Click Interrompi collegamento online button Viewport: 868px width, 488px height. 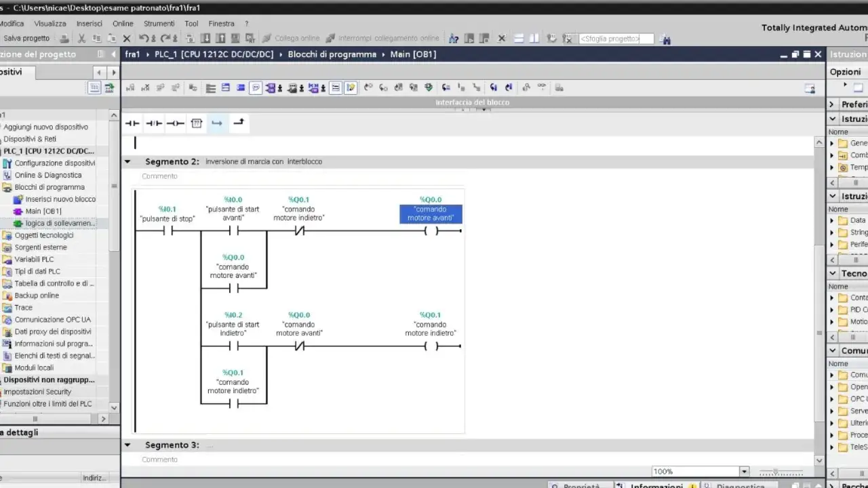tap(382, 39)
